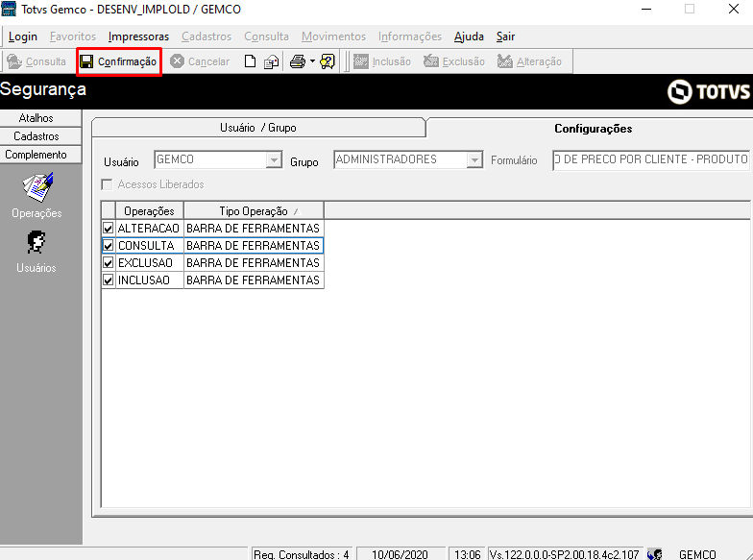Open the Informações menu
Image resolution: width=753 pixels, height=560 pixels.
[410, 37]
